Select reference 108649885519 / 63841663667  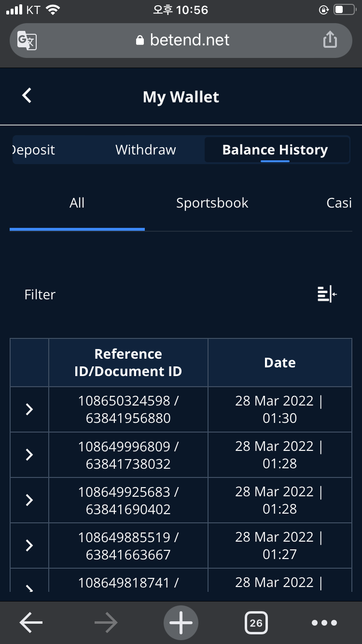coord(128,546)
